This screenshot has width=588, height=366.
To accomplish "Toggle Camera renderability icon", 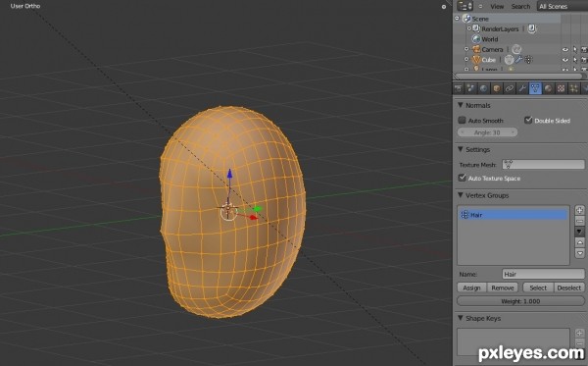I will (x=584, y=49).
